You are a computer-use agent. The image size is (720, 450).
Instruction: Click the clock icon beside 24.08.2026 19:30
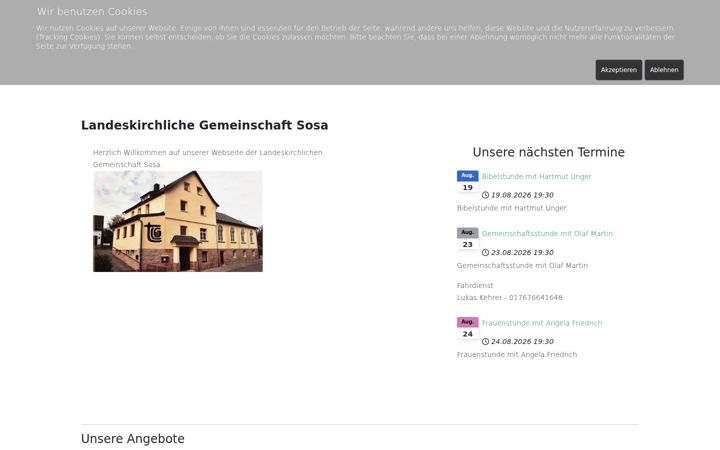tap(485, 342)
